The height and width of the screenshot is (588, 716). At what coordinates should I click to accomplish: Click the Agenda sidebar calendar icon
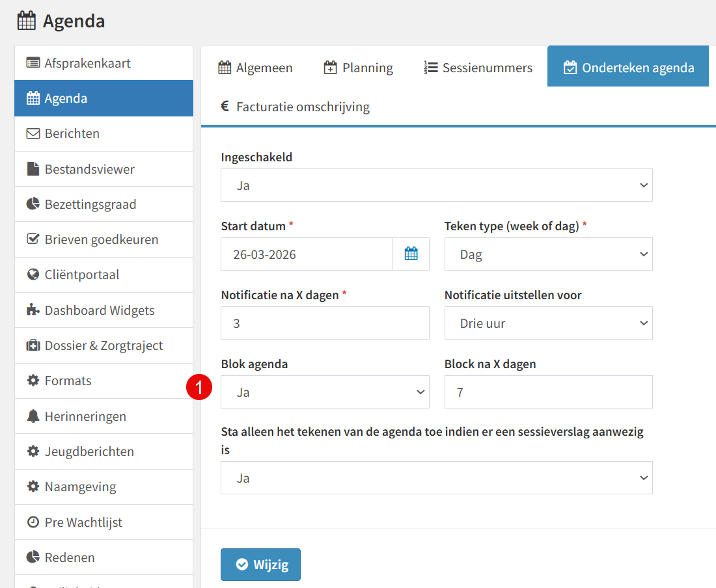[33, 98]
